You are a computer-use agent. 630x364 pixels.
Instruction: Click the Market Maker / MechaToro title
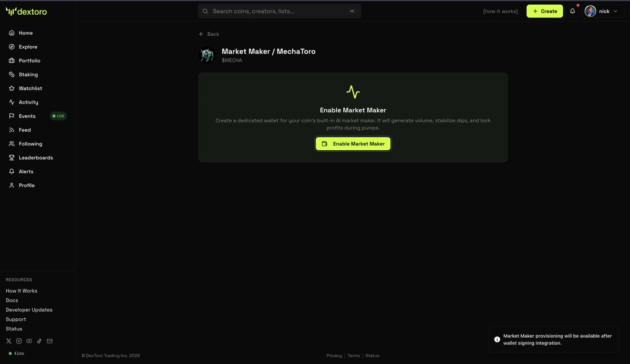(x=268, y=51)
